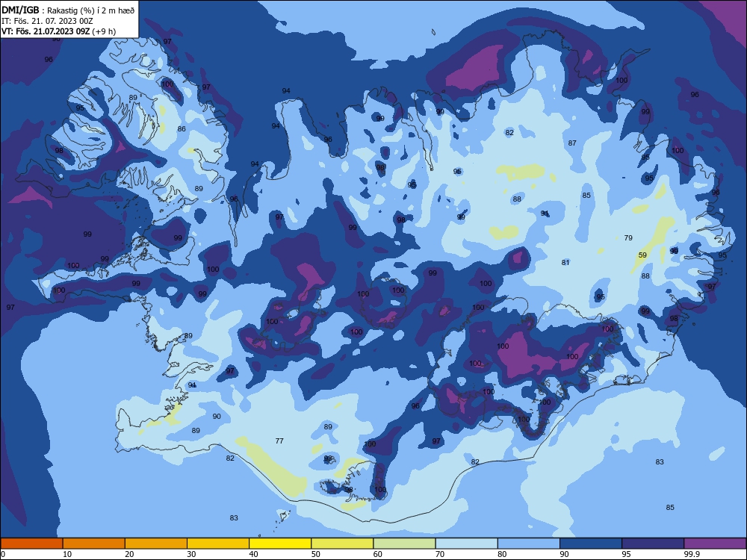The width and height of the screenshot is (747, 560).
Task: Click the 95–99.9 dark purple legend swatch
Action: pos(653,544)
